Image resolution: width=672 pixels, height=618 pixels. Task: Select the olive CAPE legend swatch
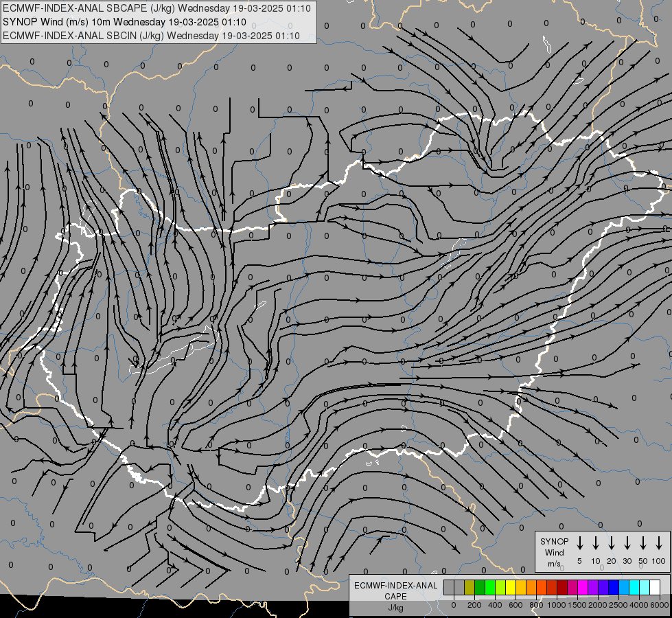pyautogui.click(x=470, y=588)
